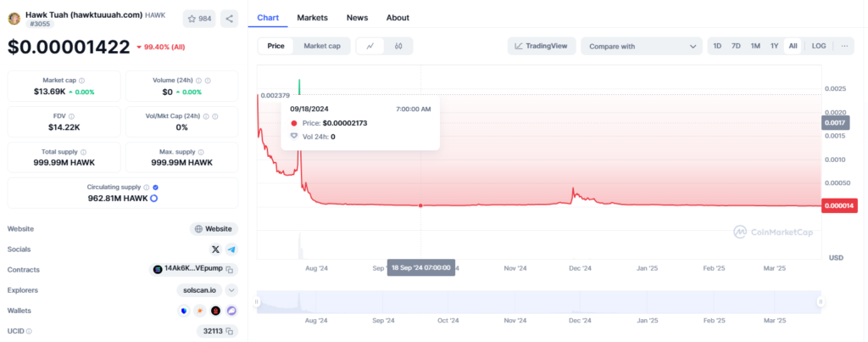Select the blue shield wallet icon
The width and height of the screenshot is (868, 342).
click(184, 311)
